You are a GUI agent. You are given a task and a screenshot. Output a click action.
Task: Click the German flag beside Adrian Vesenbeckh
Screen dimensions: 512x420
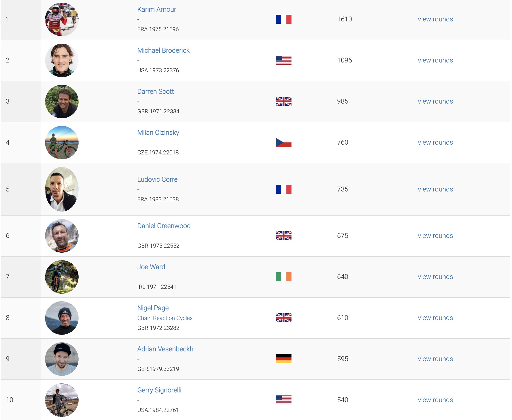click(283, 359)
